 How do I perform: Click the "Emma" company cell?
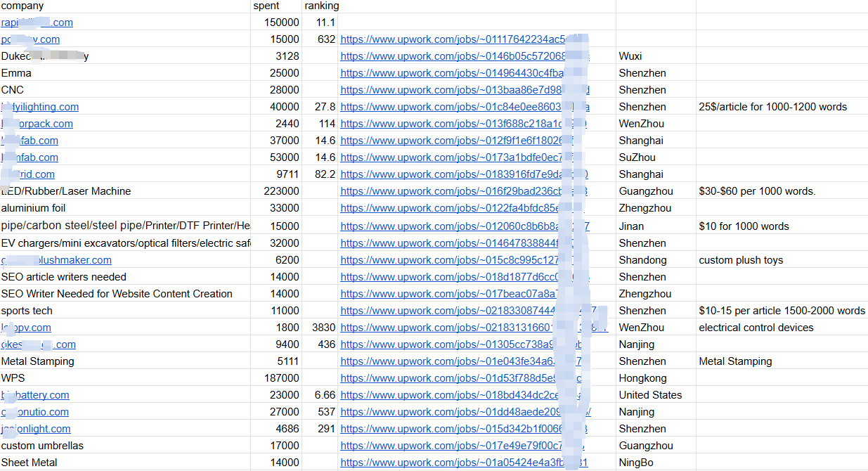tap(125, 73)
